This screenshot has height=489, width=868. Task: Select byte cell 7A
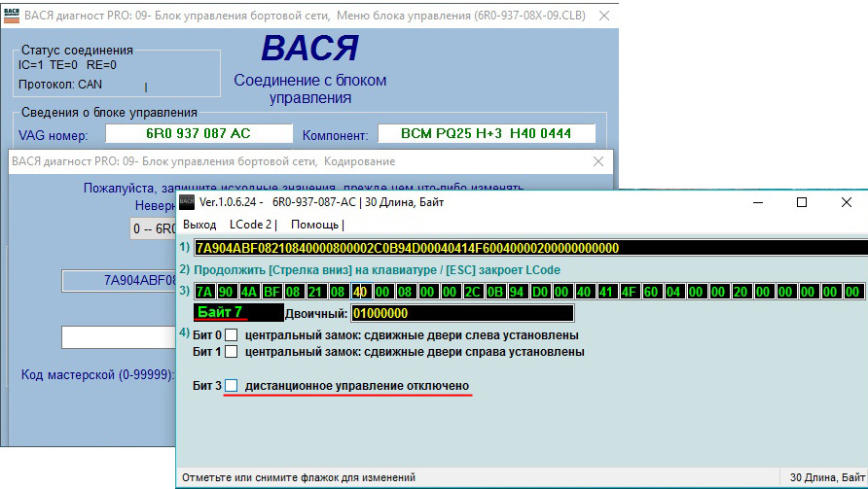coord(204,292)
